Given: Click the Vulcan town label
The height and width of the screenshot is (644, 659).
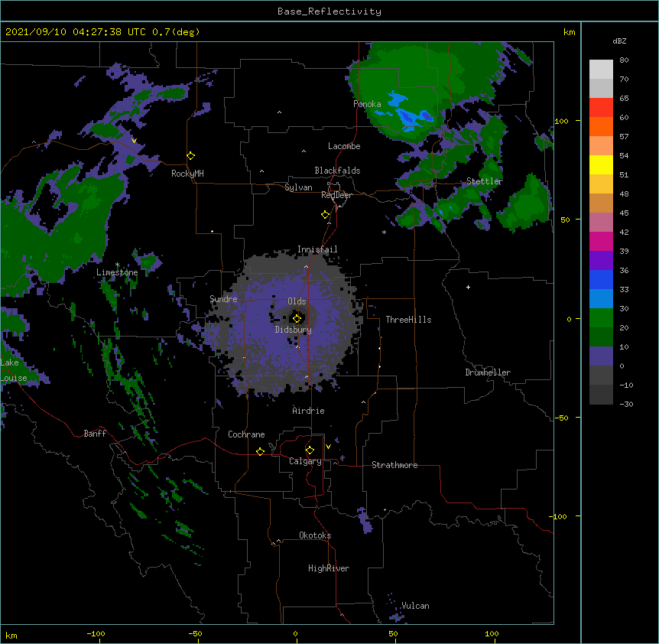Looking at the screenshot, I should [x=415, y=606].
